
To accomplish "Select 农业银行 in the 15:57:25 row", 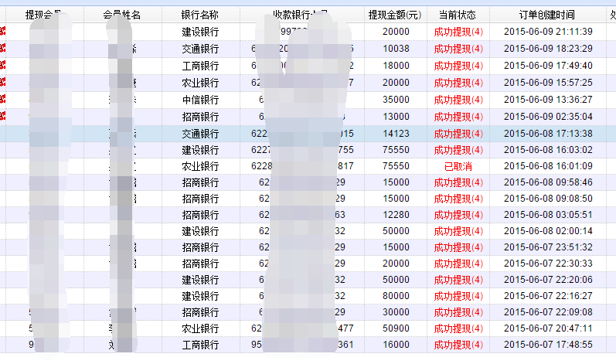I will pos(200,83).
